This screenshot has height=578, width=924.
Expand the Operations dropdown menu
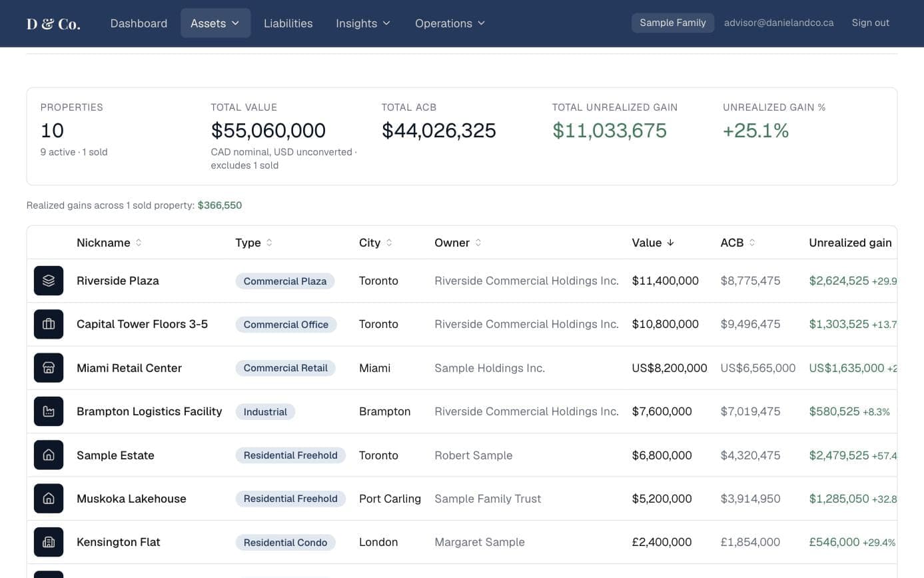click(x=450, y=23)
